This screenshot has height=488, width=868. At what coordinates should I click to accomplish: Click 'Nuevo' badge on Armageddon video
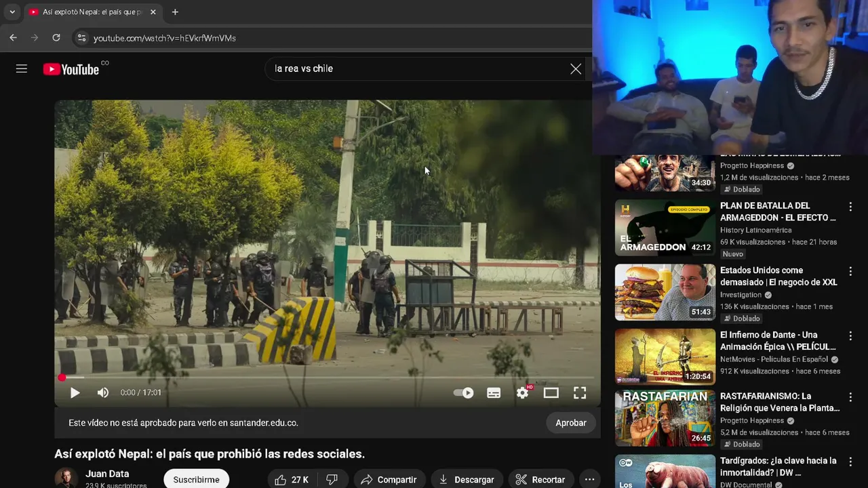(x=732, y=254)
